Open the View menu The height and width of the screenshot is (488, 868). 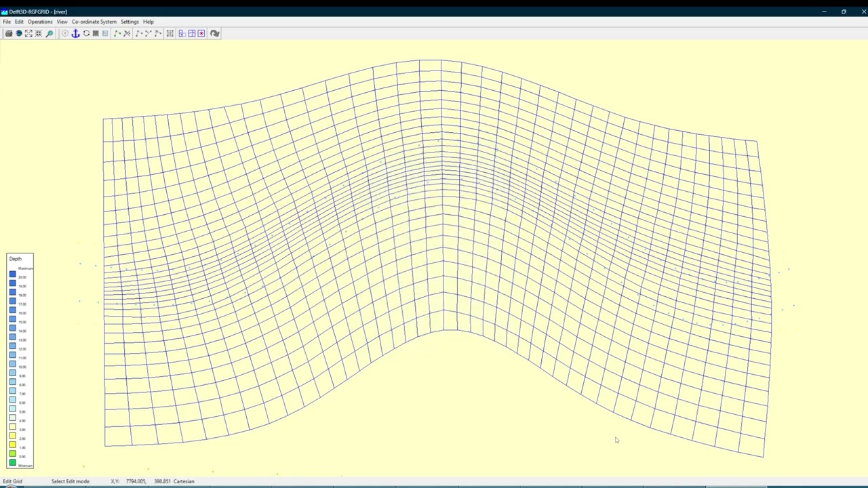(x=62, y=22)
